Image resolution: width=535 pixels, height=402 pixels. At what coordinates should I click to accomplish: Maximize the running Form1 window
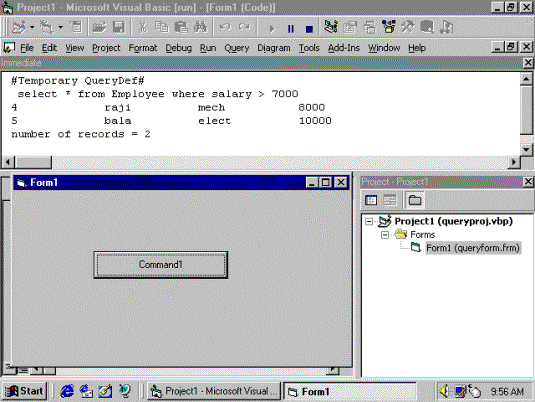[326, 183]
